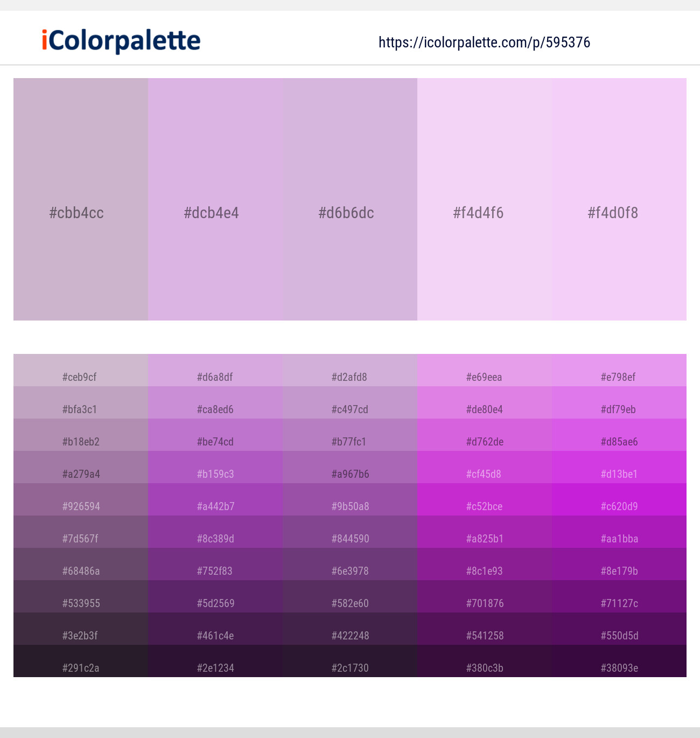This screenshot has height=738, width=700.
Task: Click the #752f83 shade swatch
Action: pos(215,571)
